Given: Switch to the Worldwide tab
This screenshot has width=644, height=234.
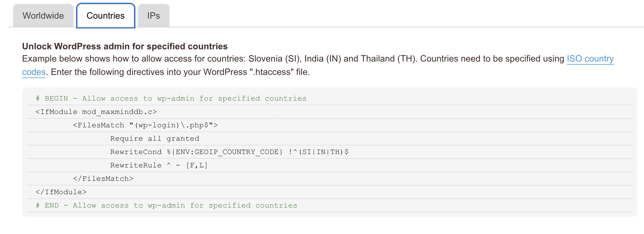Looking at the screenshot, I should pyautogui.click(x=43, y=16).
